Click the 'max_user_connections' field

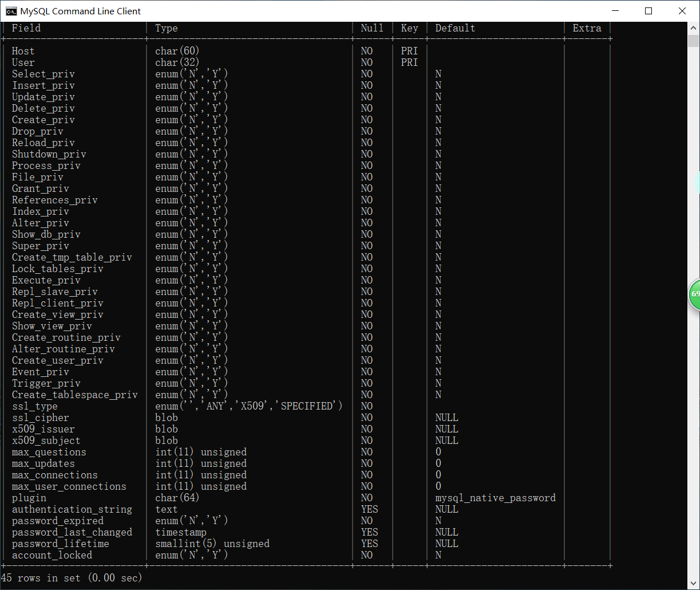coord(69,486)
